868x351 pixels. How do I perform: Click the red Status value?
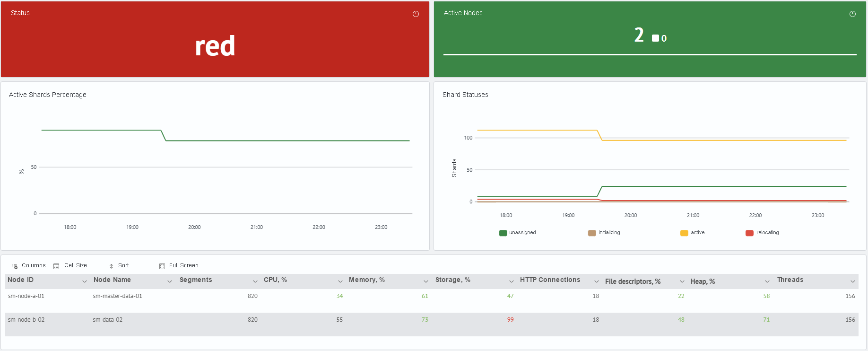click(x=215, y=46)
